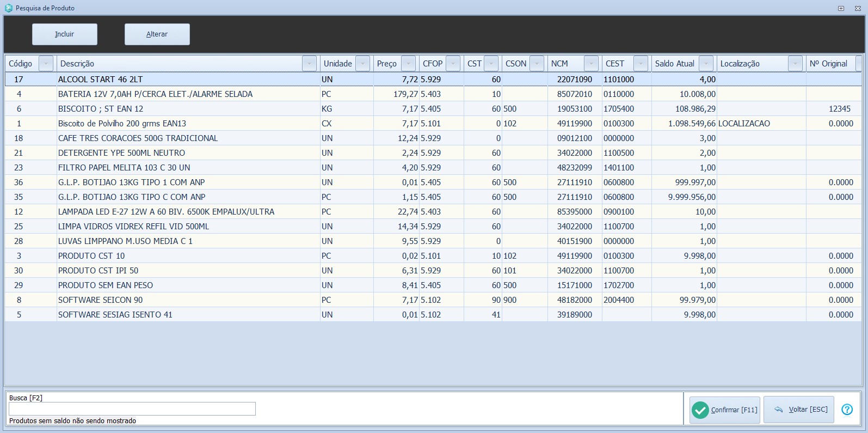Open the Preço column filter dropdown

click(x=408, y=64)
